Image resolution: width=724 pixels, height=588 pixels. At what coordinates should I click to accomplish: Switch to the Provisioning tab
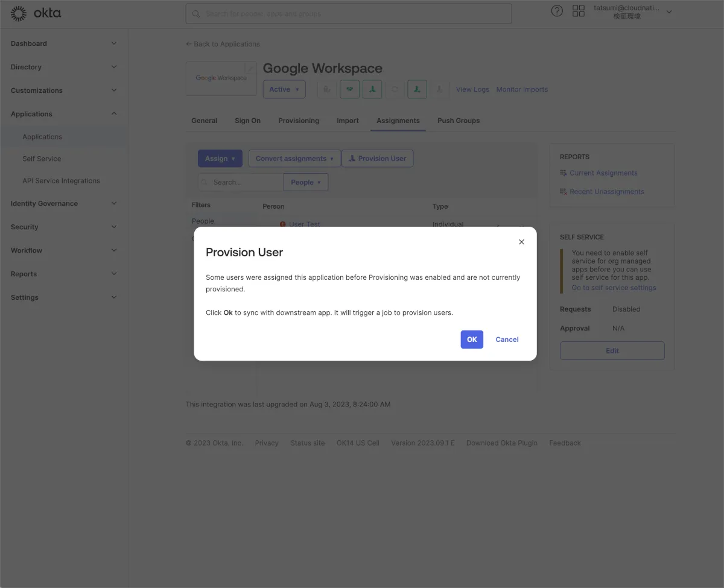click(299, 121)
